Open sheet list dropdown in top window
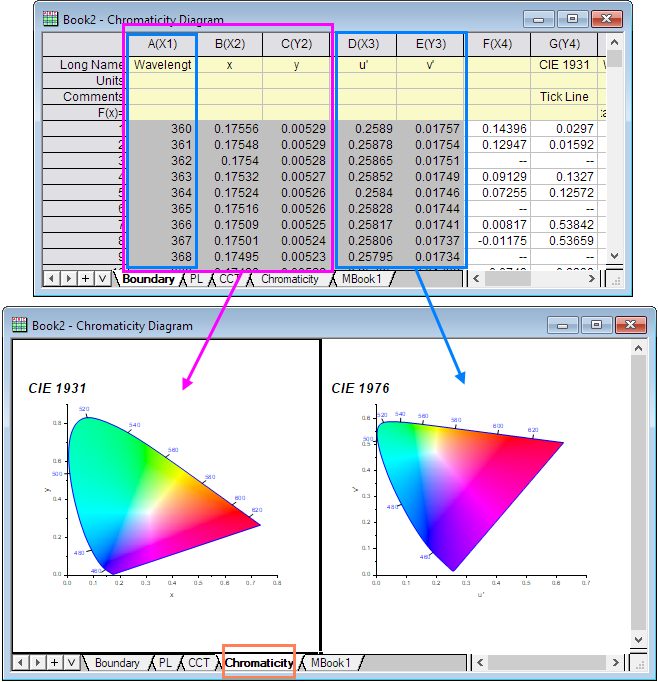This screenshot has height=682, width=658. [103, 279]
